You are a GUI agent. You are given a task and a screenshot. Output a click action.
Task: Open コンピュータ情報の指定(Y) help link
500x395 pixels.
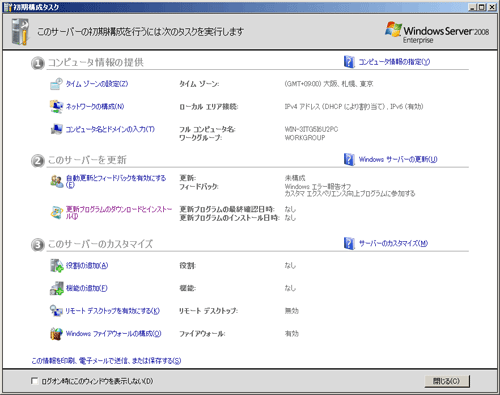click(394, 62)
